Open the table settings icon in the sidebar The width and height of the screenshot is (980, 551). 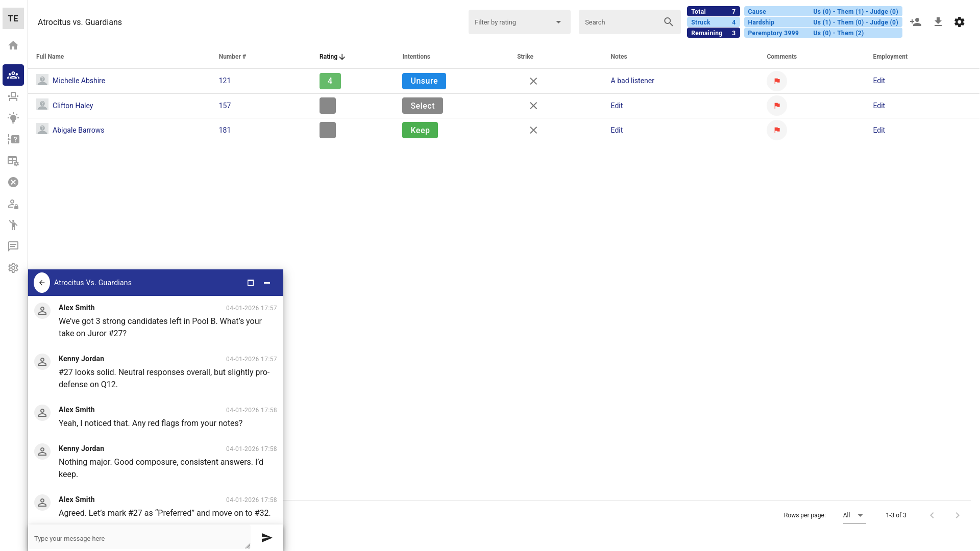[x=13, y=161]
